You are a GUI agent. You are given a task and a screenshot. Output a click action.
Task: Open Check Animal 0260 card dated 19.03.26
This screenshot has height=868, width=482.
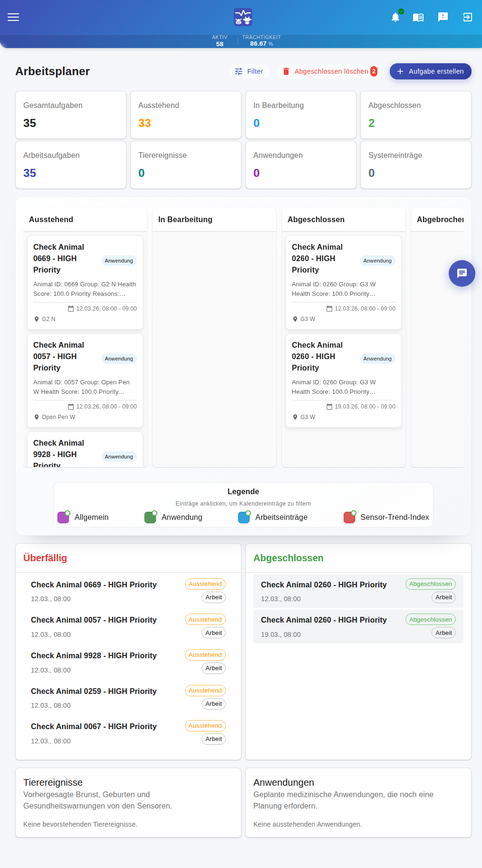[344, 380]
